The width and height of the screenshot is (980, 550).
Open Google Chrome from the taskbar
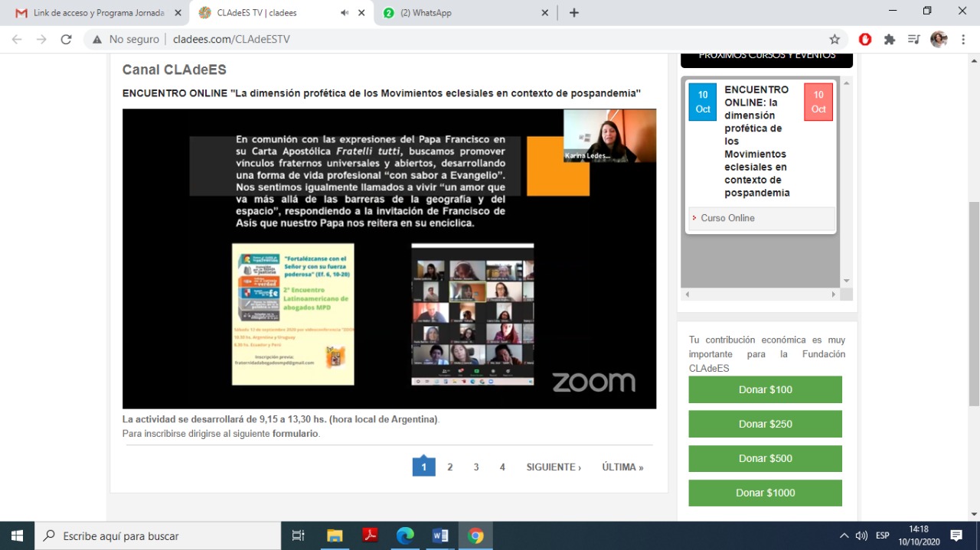click(x=475, y=535)
